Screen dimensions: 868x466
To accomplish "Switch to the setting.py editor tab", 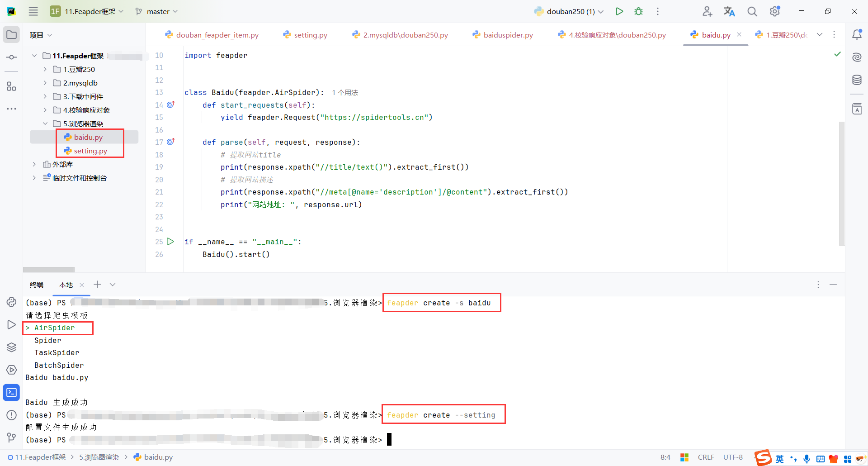I will pos(310,34).
